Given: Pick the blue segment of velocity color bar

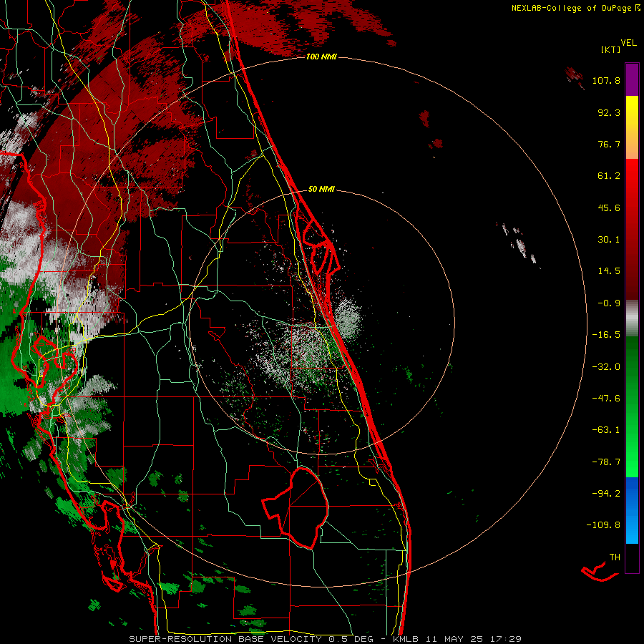Looking at the screenshot, I should pos(632,510).
